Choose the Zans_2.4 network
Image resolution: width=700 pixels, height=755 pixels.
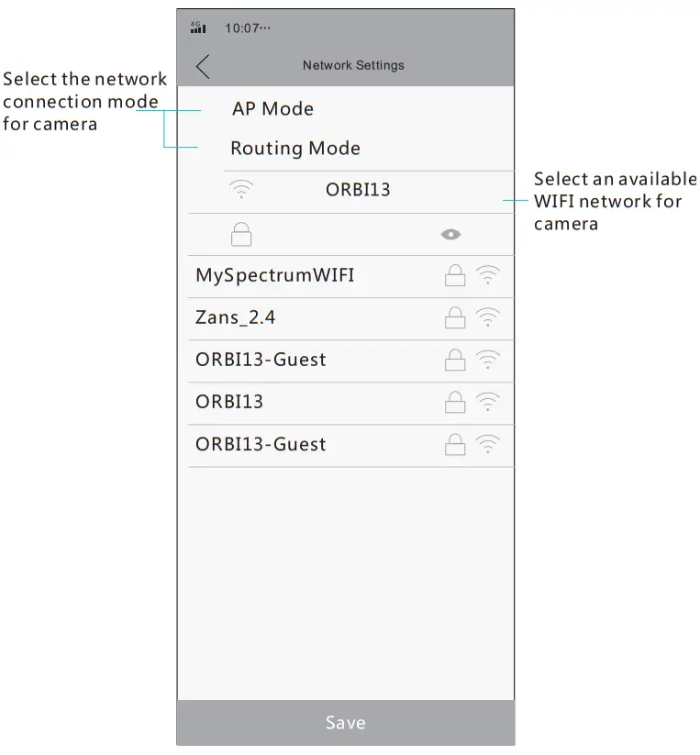tap(236, 317)
